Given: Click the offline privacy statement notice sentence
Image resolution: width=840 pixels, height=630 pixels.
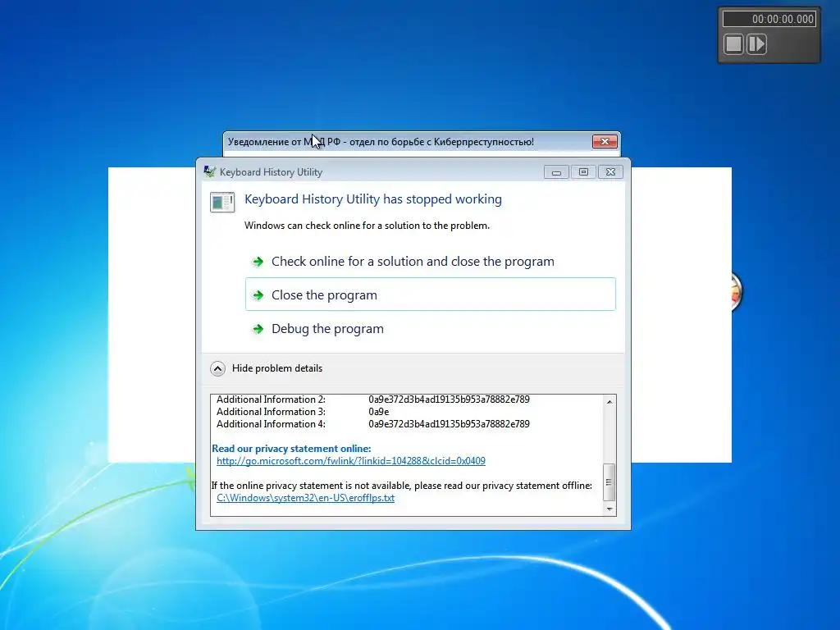Looking at the screenshot, I should [402, 486].
